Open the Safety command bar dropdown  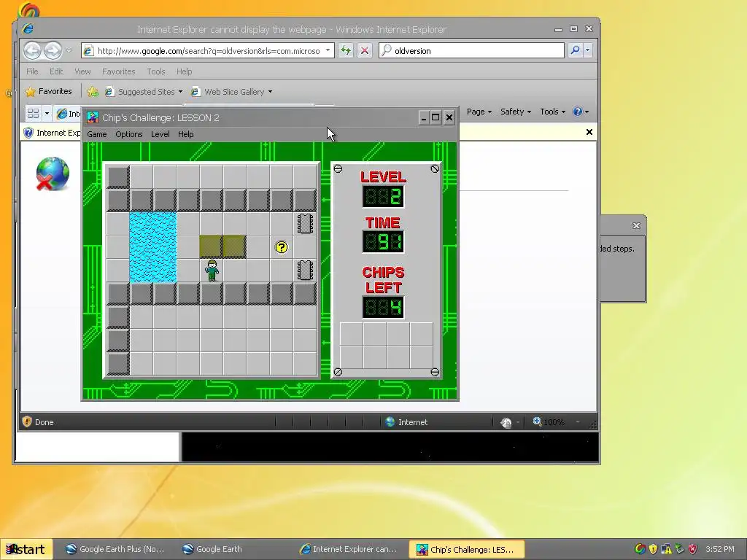516,112
